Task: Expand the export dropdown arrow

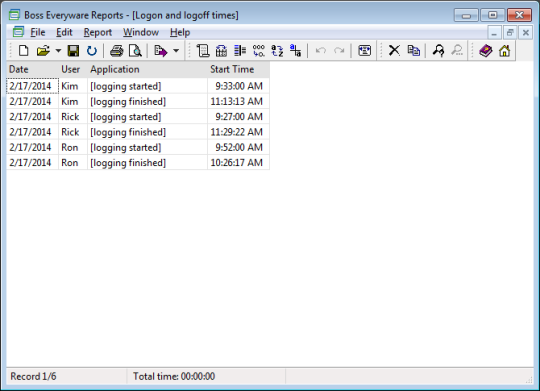Action: tap(176, 51)
